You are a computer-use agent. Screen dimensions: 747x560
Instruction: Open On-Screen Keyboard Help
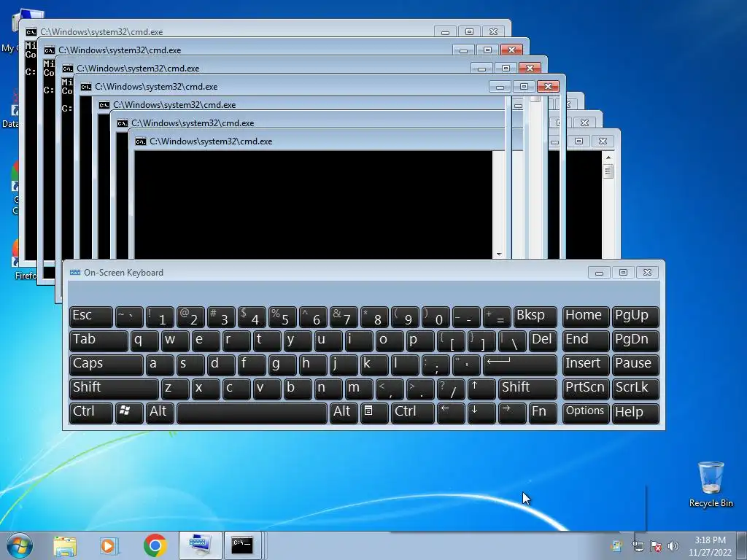[635, 413]
